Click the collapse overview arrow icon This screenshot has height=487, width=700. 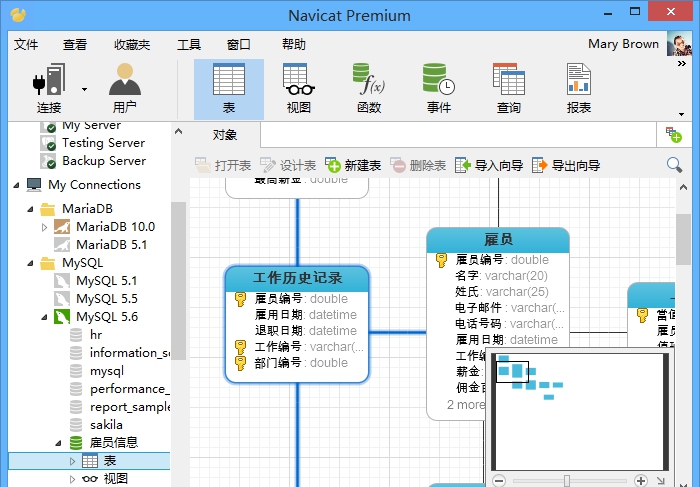[661, 481]
